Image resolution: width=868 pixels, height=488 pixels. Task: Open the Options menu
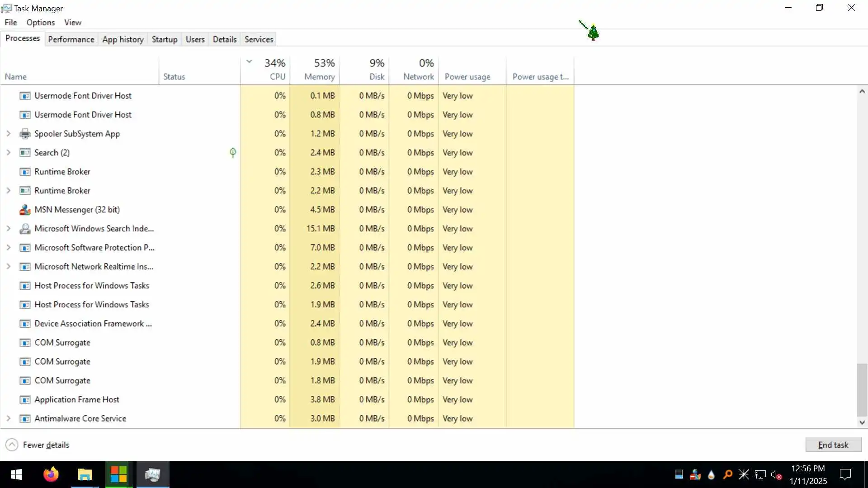pos(40,23)
